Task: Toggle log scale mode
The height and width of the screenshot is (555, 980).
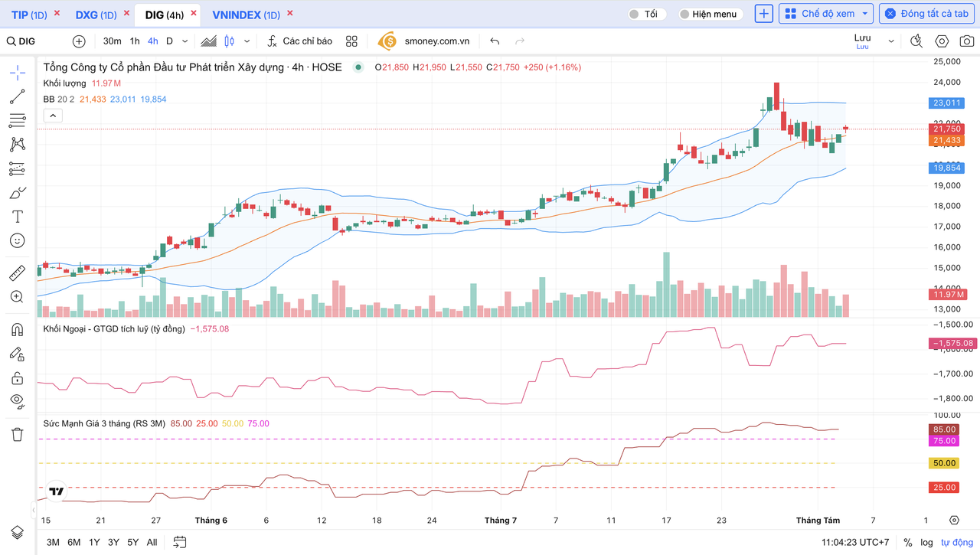Action: [926, 542]
